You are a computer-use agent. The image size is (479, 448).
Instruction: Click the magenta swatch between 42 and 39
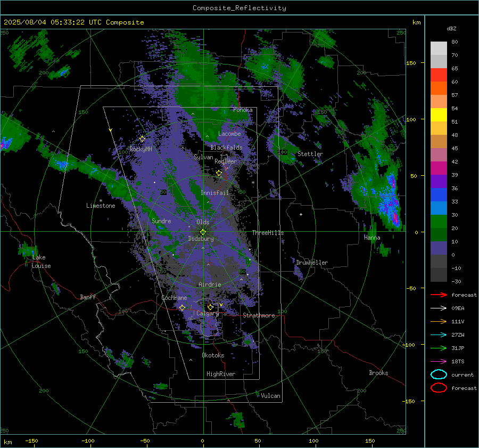click(x=439, y=168)
